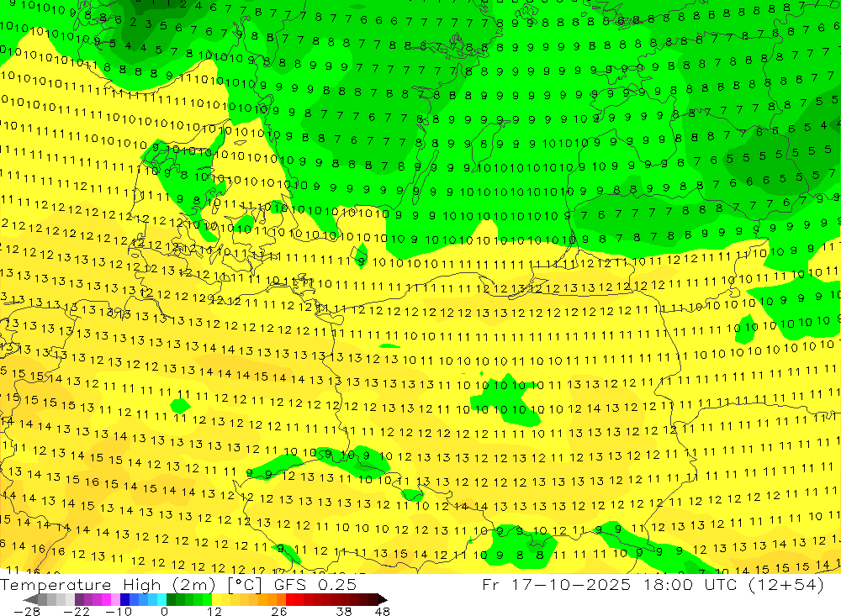Click the "26" legend value
This screenshot has width=841, height=616.
(279, 612)
